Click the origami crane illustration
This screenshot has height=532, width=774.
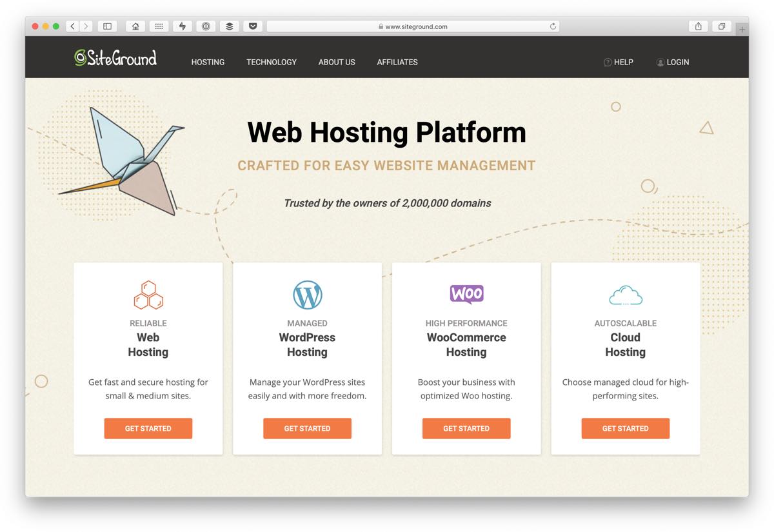121,161
